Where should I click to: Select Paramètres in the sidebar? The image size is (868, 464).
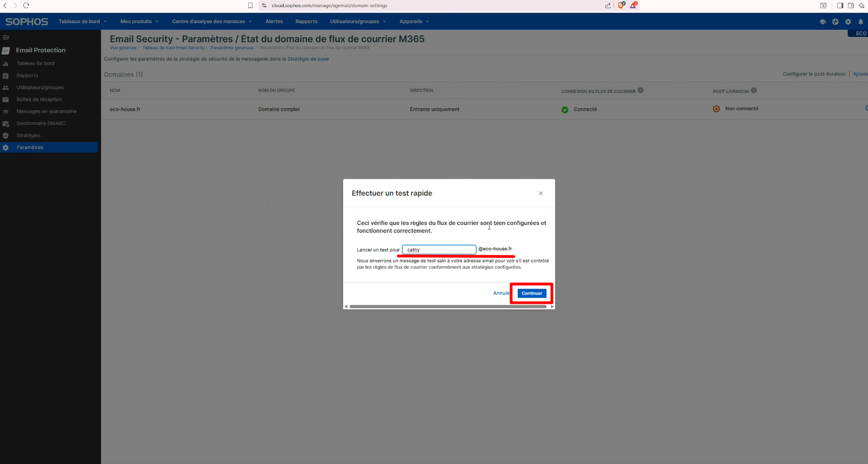(x=49, y=148)
